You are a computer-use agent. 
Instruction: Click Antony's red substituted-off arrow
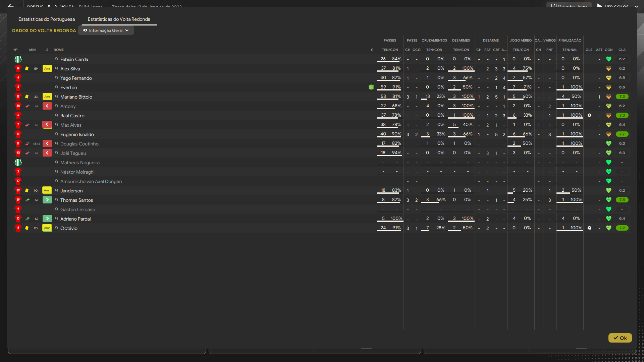pos(47,106)
